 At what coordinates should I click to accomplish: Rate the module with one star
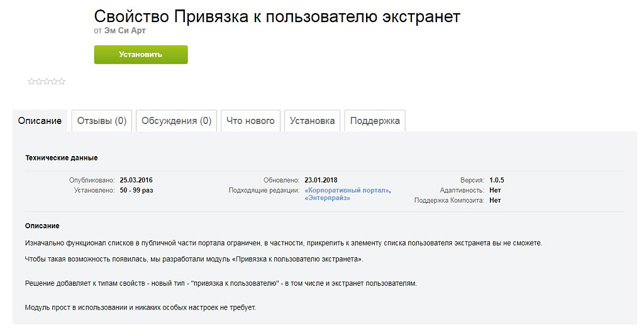[x=31, y=81]
